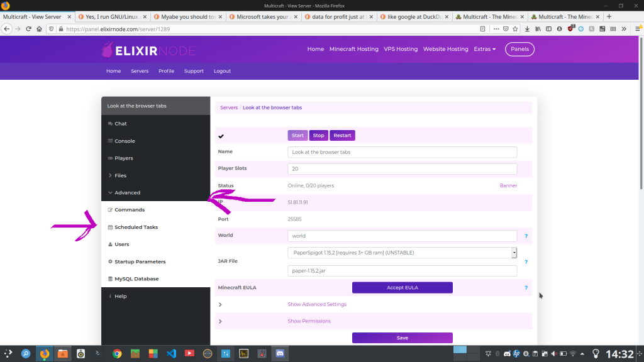Click the ElixirNode logo

click(148, 50)
